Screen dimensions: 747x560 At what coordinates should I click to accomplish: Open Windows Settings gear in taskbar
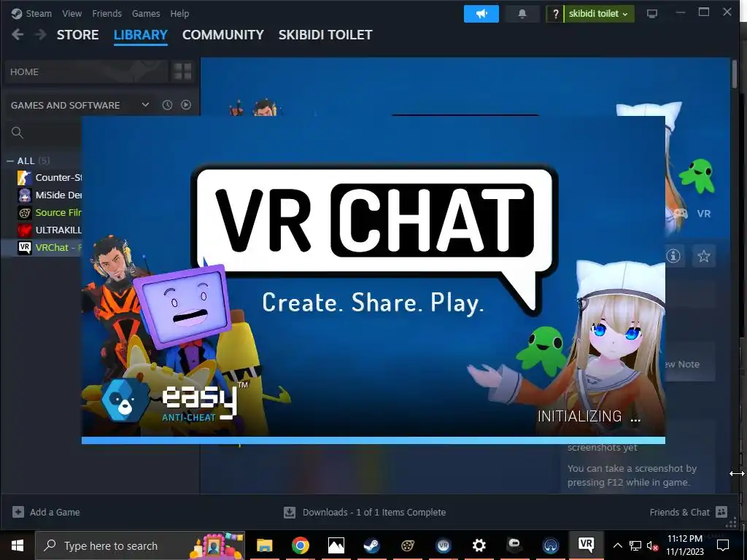[x=479, y=545]
